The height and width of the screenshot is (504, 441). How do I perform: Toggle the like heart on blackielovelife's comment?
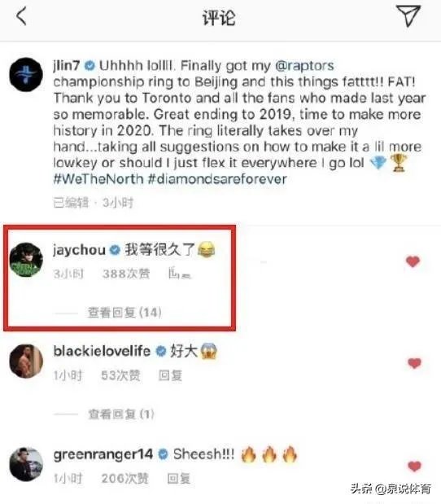(x=414, y=363)
